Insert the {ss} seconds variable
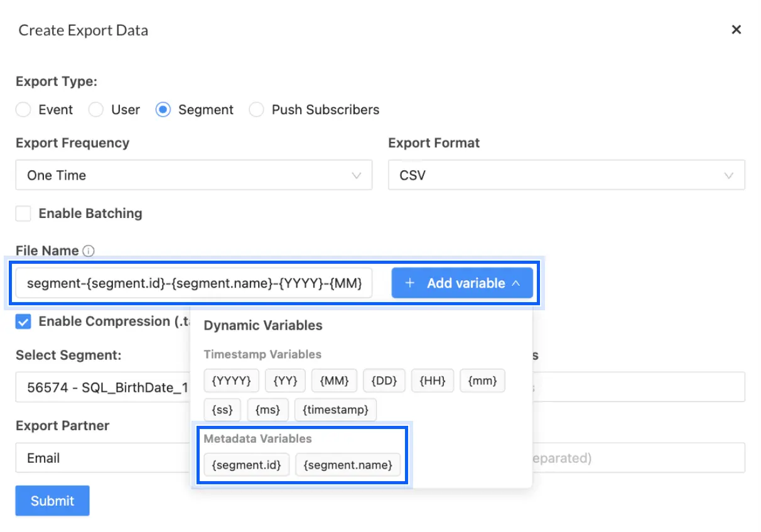Viewport: 761px width, 532px height. pos(222,410)
